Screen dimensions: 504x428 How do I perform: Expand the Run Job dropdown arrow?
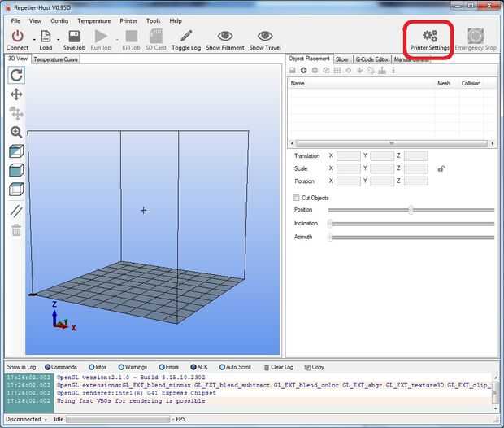[x=117, y=40]
